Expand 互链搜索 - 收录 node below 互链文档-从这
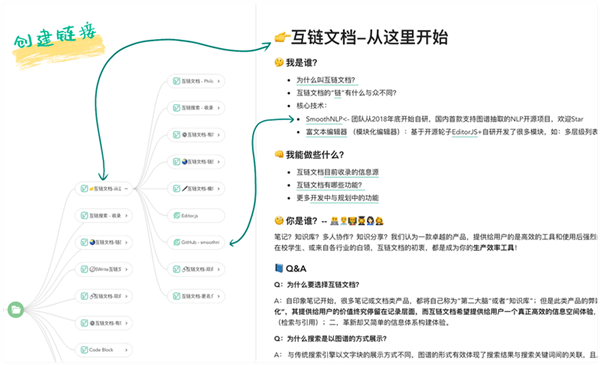Viewport: 600px width, 365px height. pos(126,216)
